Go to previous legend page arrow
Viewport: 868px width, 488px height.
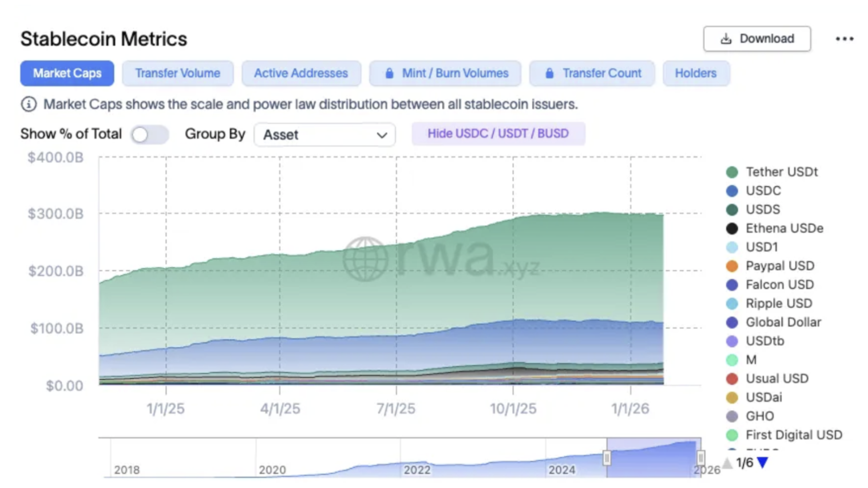pos(727,462)
